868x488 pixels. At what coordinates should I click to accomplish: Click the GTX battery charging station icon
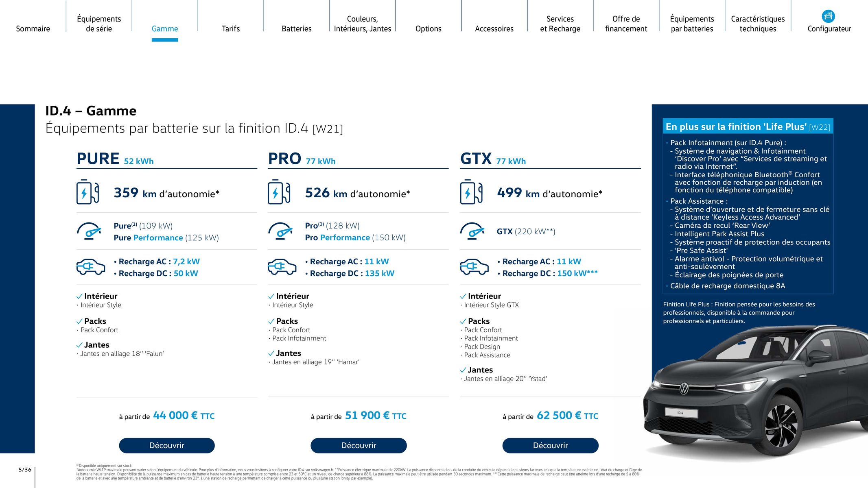coord(471,192)
